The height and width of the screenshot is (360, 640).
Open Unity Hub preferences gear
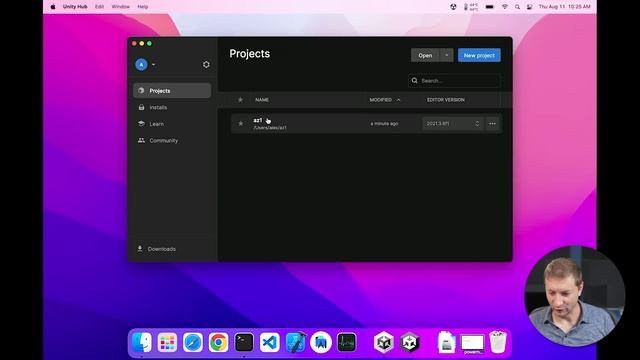tap(206, 64)
